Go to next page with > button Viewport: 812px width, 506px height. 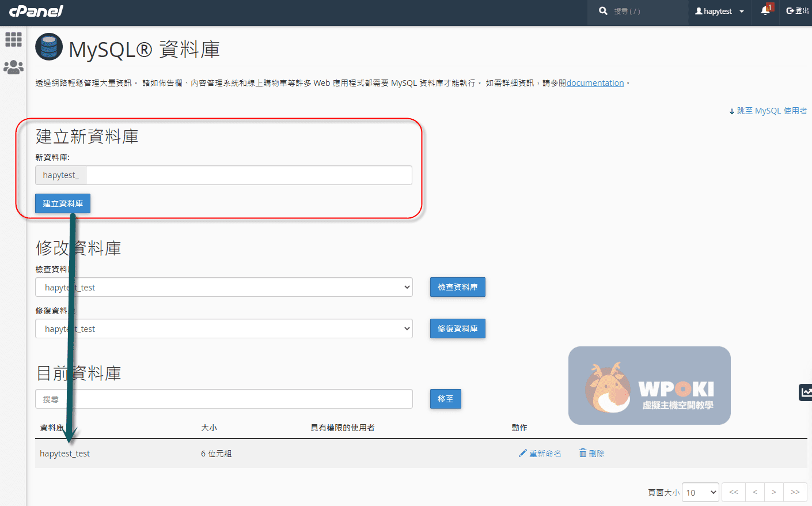(774, 492)
